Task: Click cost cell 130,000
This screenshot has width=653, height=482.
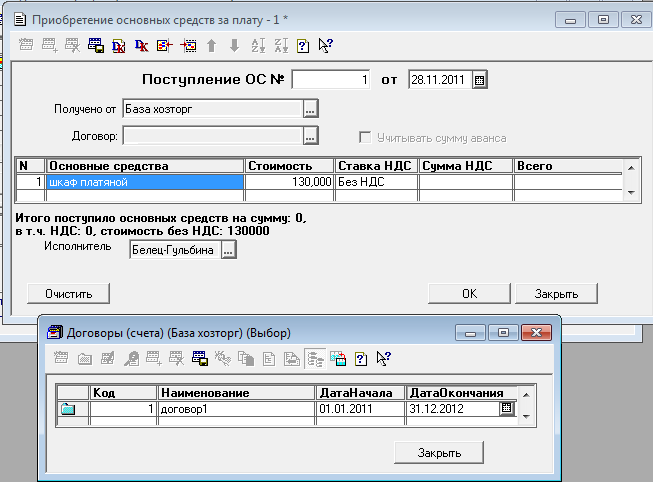Action: pos(289,182)
